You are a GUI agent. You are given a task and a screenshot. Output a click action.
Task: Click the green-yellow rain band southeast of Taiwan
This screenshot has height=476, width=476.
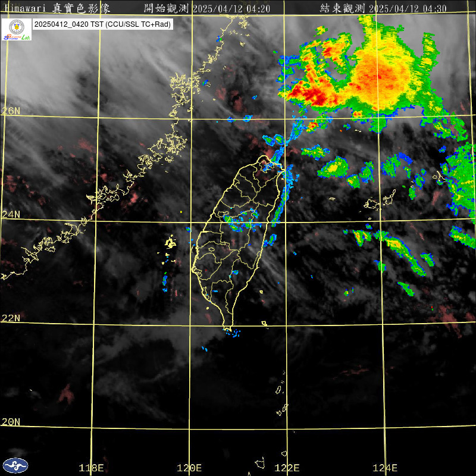(399, 250)
